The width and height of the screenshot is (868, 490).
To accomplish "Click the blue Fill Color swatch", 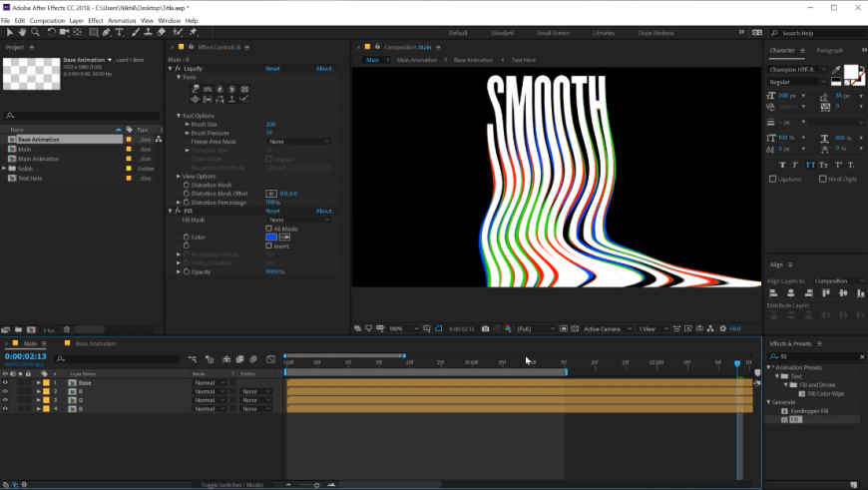I will [271, 237].
